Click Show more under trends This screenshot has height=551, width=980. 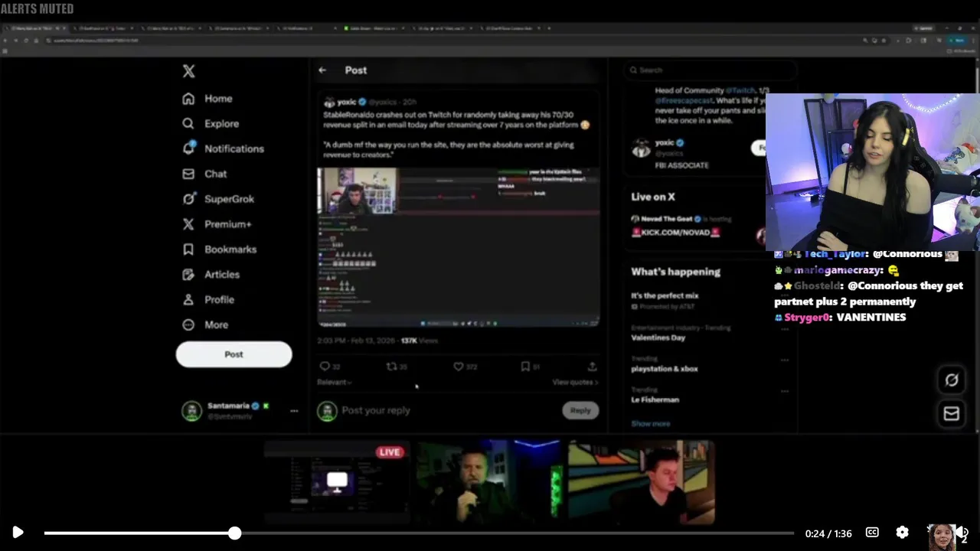point(650,423)
